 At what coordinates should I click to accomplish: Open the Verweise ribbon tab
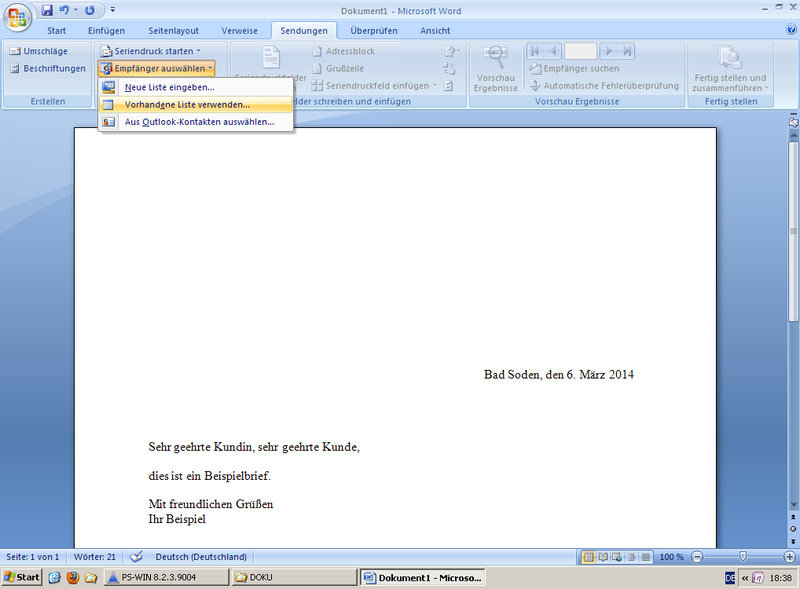point(239,31)
